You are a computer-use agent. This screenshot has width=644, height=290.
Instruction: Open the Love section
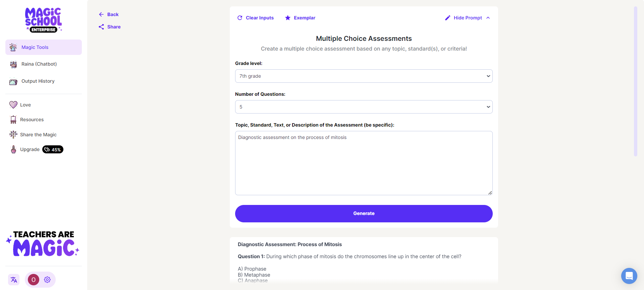tap(25, 105)
